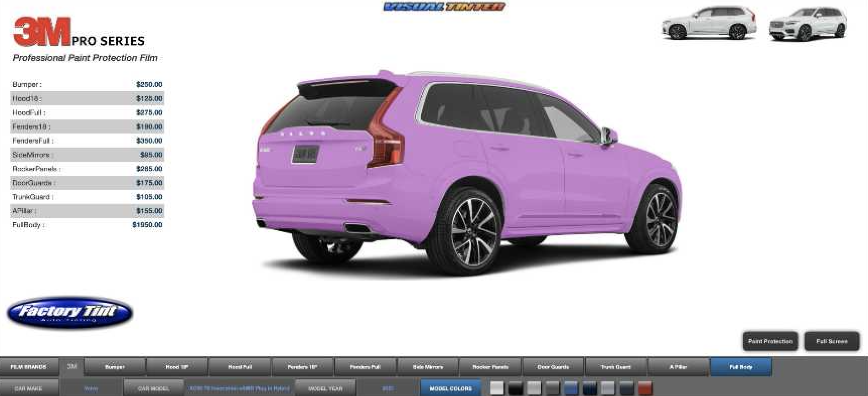Toggle the Side Mirrors coverage button
This screenshot has height=396, width=868.
pyautogui.click(x=428, y=367)
